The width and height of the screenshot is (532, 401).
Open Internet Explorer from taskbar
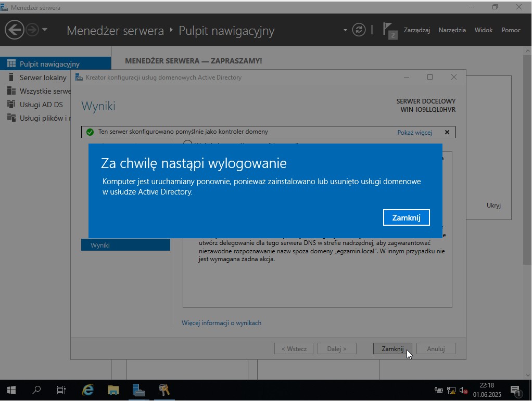pos(87,390)
